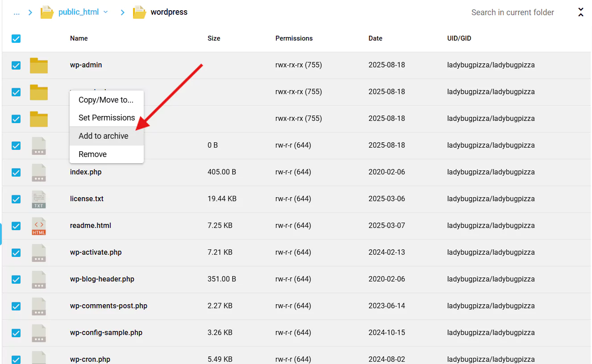Uncheck the wp-comments-post.php row checkbox

coord(16,306)
